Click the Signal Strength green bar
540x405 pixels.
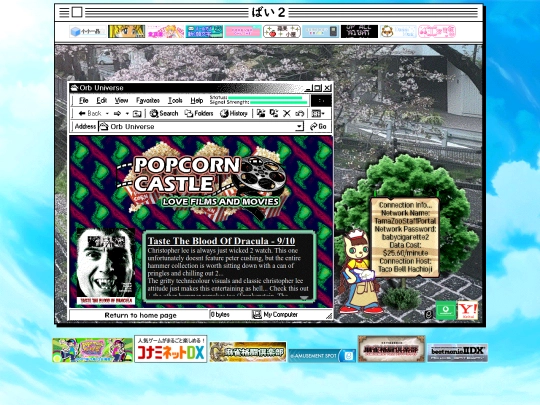[x=279, y=102]
